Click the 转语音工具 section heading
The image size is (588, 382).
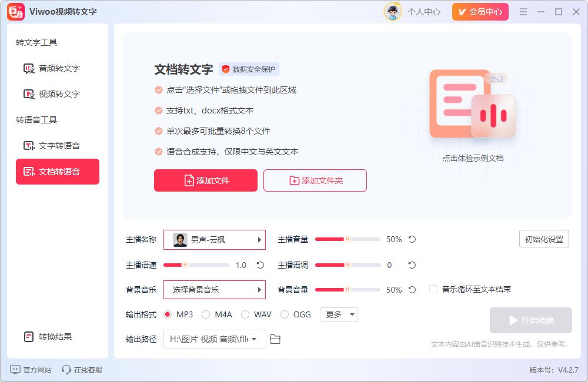click(36, 120)
